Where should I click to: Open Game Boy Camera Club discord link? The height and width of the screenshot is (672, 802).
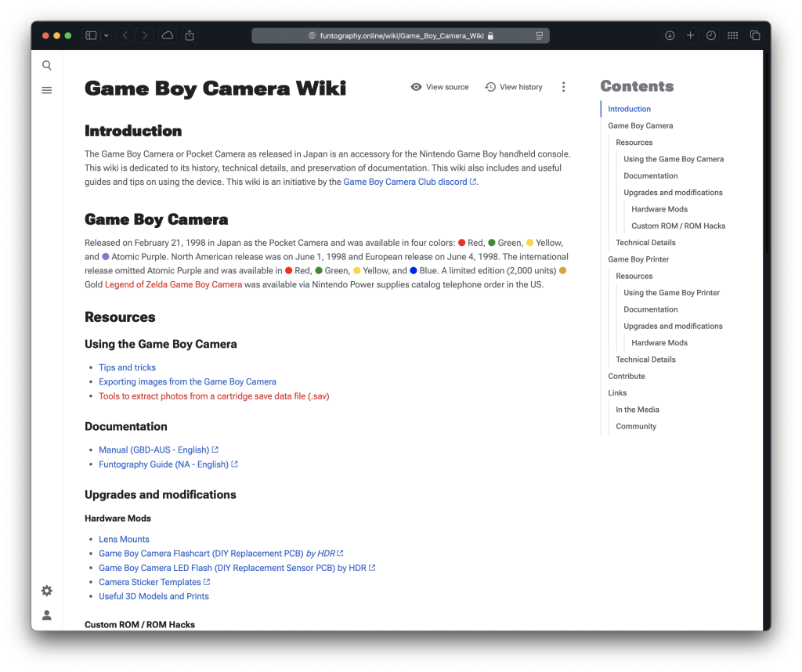tap(406, 182)
